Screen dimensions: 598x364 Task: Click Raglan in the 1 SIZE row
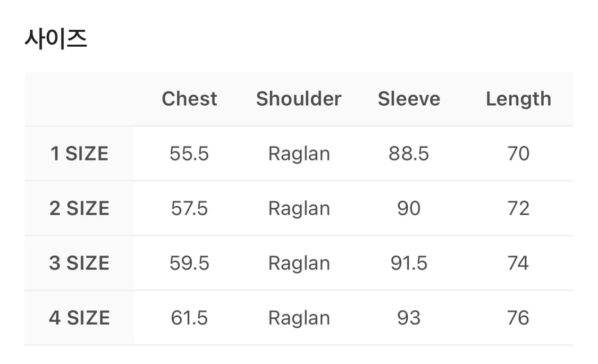click(299, 154)
